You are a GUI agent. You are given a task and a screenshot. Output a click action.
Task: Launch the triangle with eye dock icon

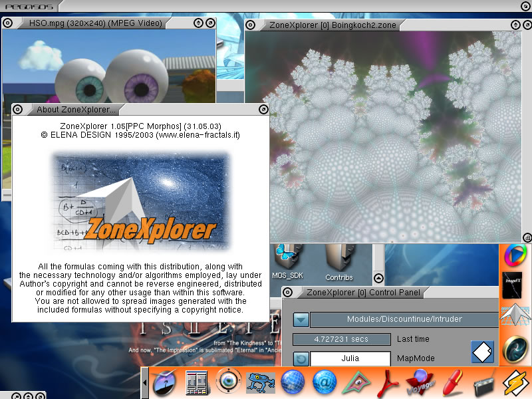tap(356, 384)
